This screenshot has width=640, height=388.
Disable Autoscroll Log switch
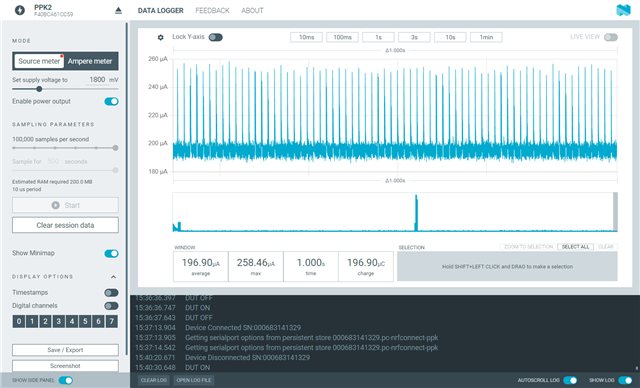(570, 380)
